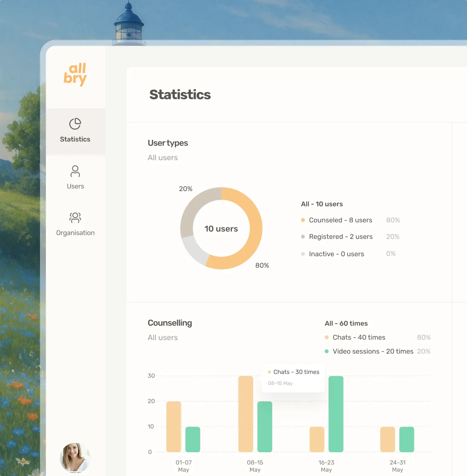
Task: Toggle the Inactive legend dot
Action: (303, 254)
